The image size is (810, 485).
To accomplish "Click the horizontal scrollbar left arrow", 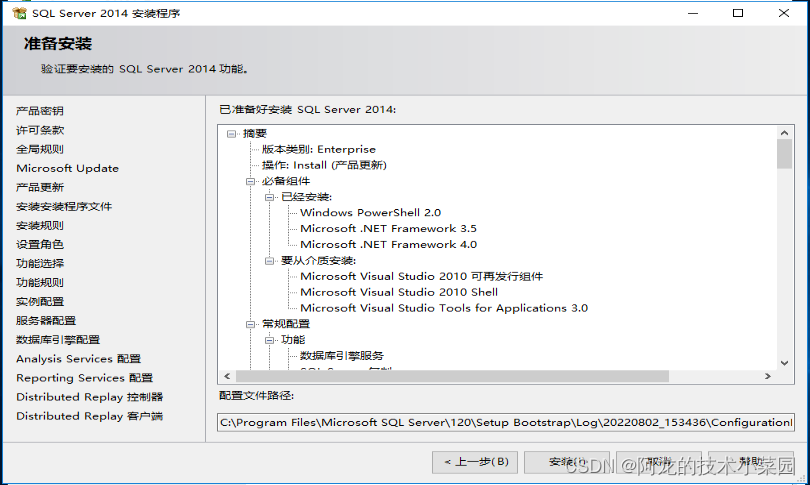I will tap(227, 377).
